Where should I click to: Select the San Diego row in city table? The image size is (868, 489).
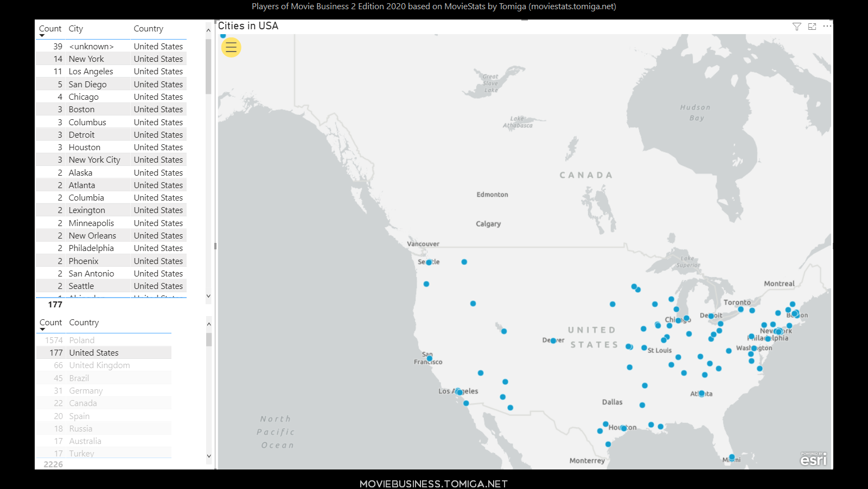pos(87,85)
